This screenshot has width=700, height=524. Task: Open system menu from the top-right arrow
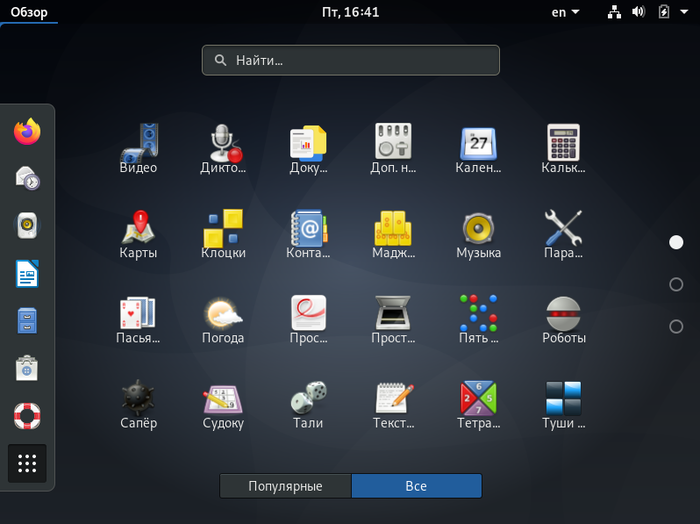[683, 12]
